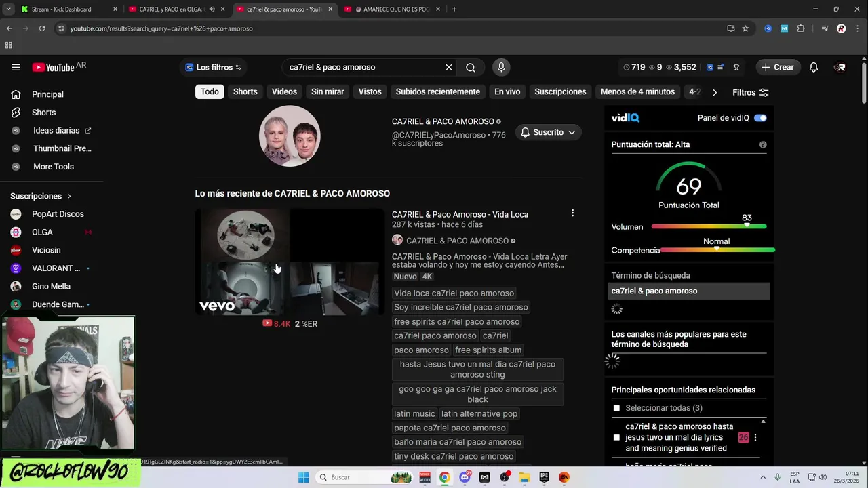Open new browser tab

coord(454,9)
